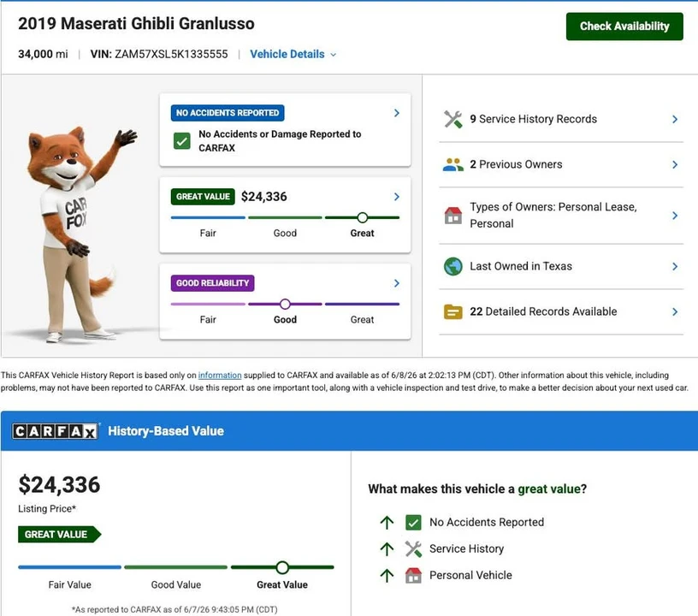This screenshot has height=616, width=698.
Task: Expand 9 Service History Records chevron
Action: (675, 119)
